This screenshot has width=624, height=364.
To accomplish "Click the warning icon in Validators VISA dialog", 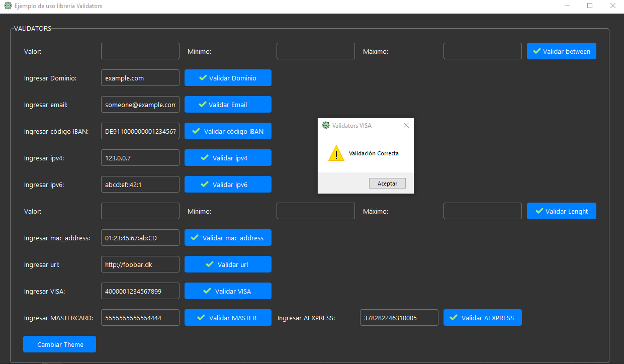I will pos(336,153).
